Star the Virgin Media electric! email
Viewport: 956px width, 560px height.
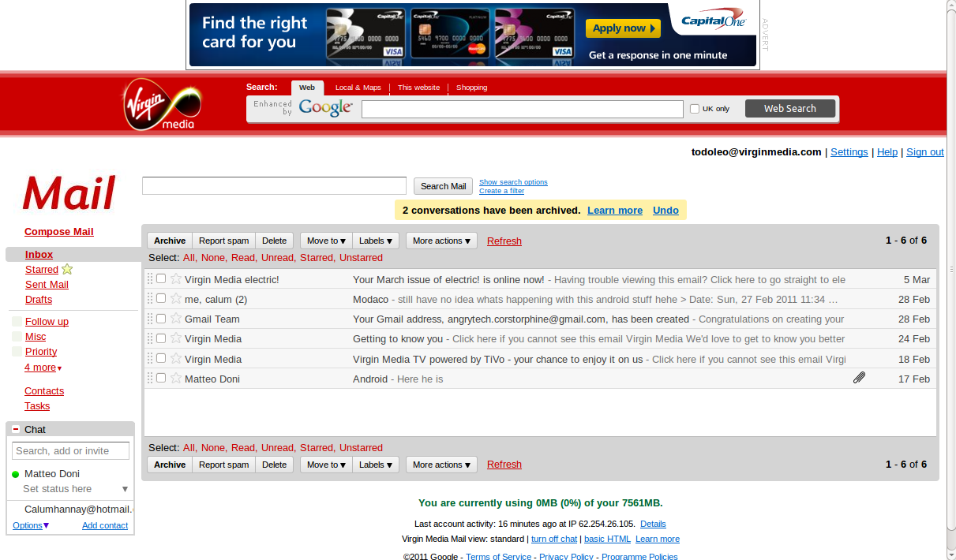(176, 278)
